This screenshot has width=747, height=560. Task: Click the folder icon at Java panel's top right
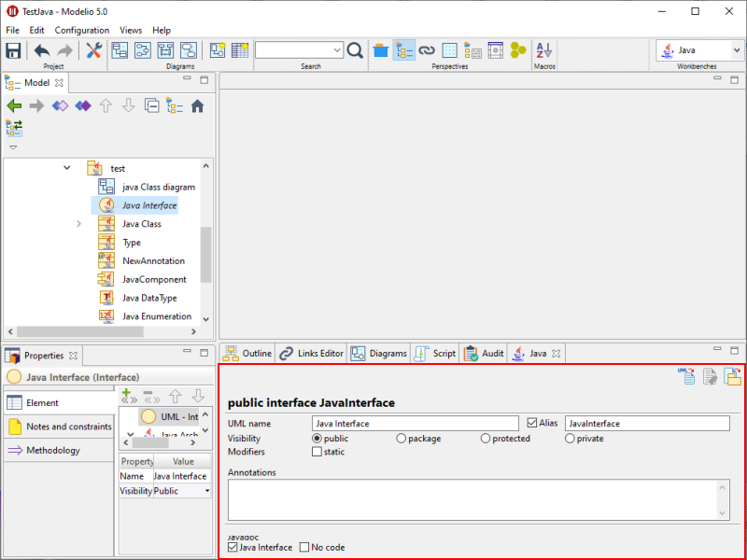[732, 376]
